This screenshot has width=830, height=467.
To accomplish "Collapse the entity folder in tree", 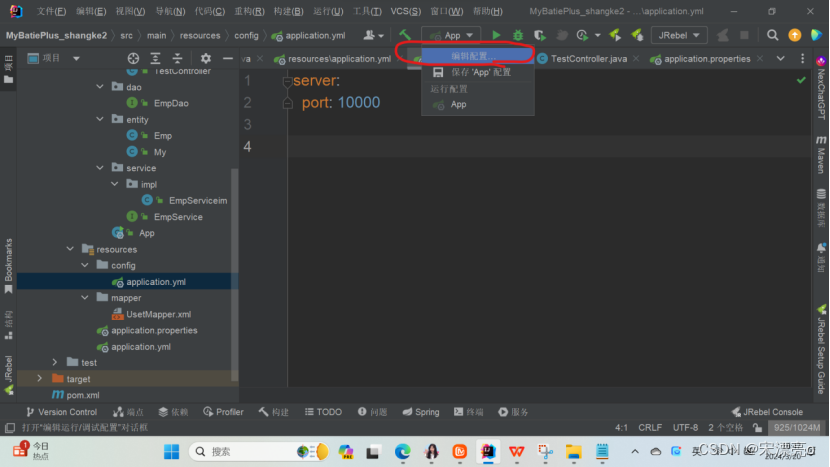I will (99, 119).
